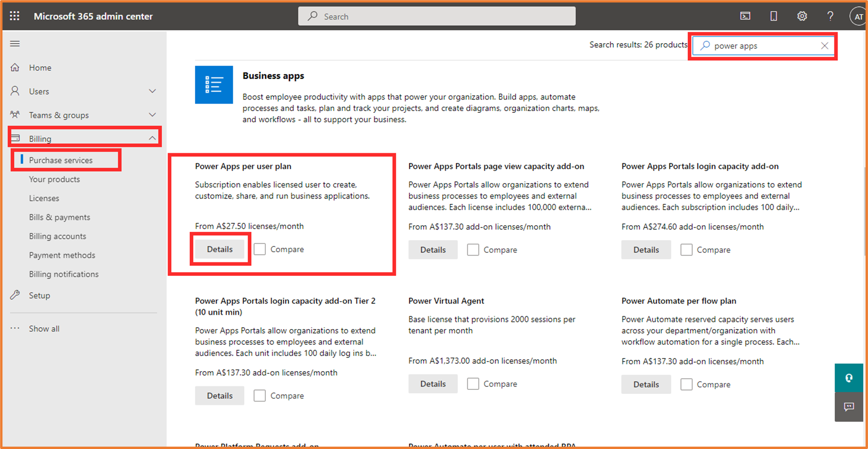The image size is (868, 449).
Task: Select Licenses in the Billing menu
Action: click(x=44, y=198)
